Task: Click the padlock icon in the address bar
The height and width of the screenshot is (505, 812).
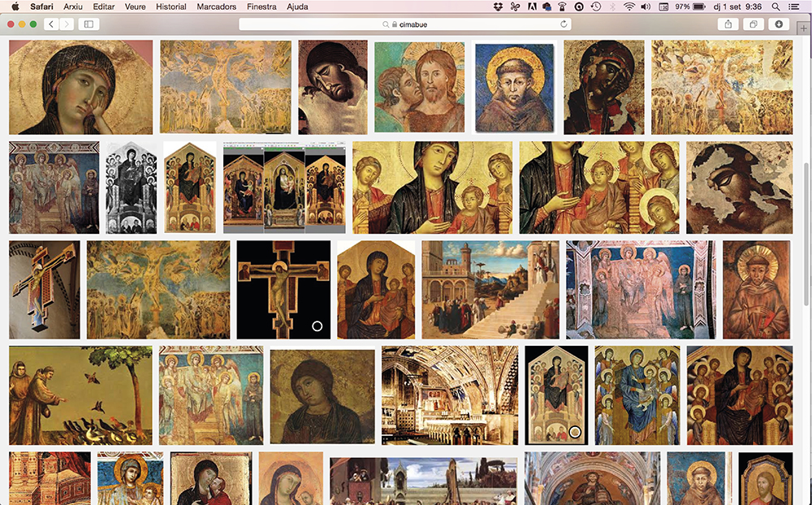Action: [395, 24]
